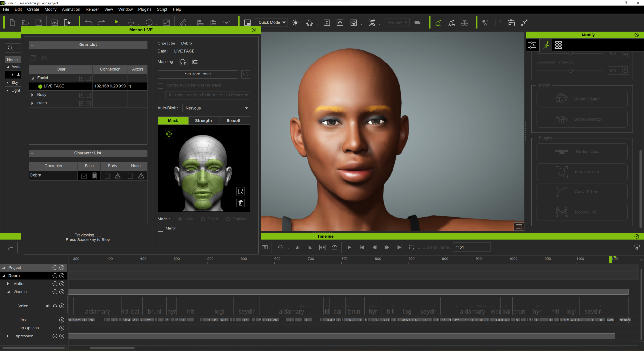644x351 pixels.
Task: Click the viewport comment icon at bottom right
Action: 519,227
